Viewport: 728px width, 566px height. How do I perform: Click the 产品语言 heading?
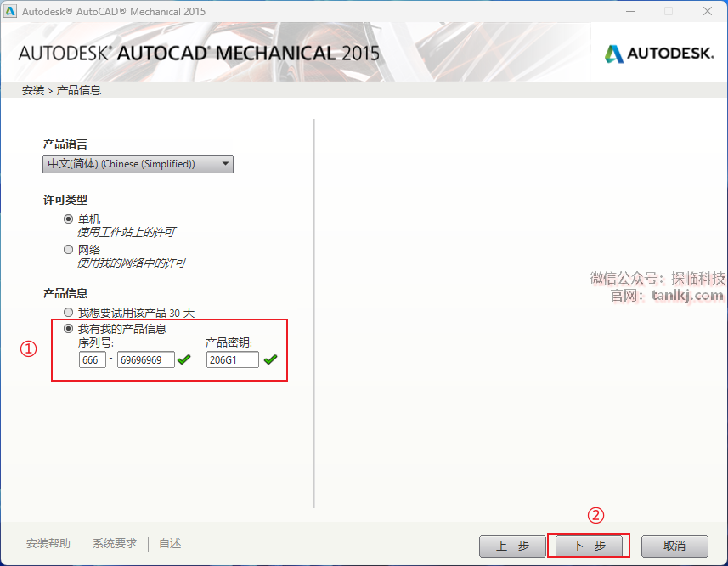[x=65, y=144]
